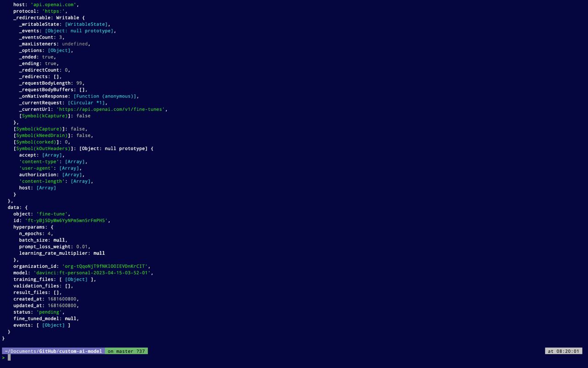
Task: Click the '_maxListeners: undefined' line
Action: [54, 44]
